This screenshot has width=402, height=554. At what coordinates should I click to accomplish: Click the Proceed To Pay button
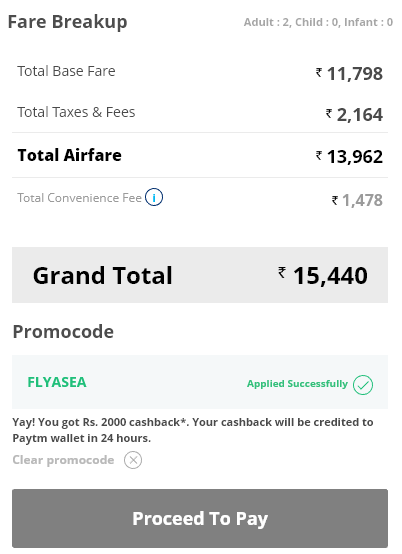coord(200,518)
